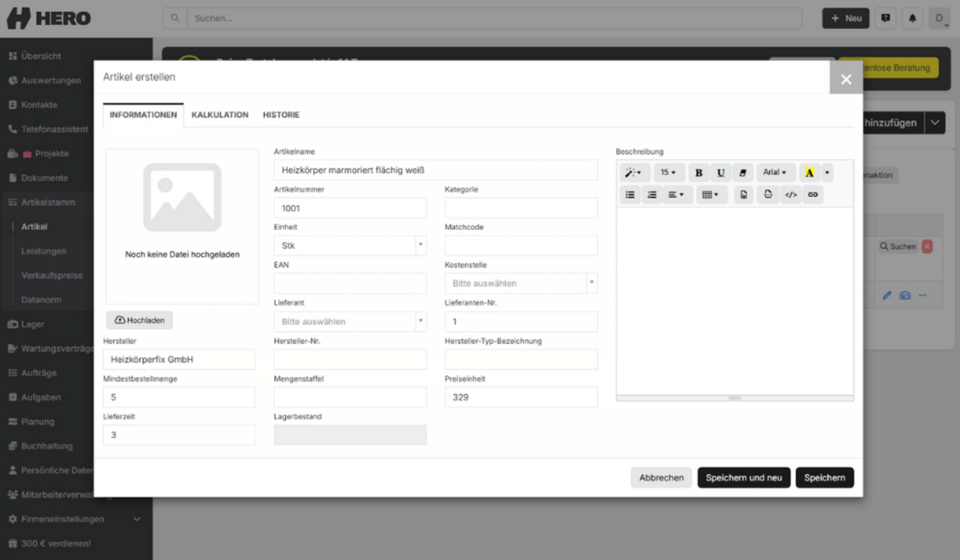This screenshot has height=560, width=960.
Task: Insert a numbered ordered list
Action: click(652, 195)
